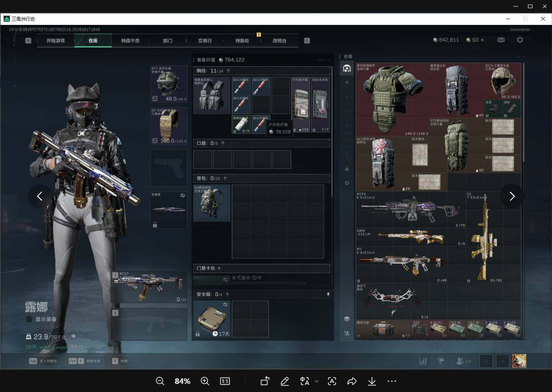
Task: Open warehouse sidebar settings gear
Action: (x=347, y=183)
